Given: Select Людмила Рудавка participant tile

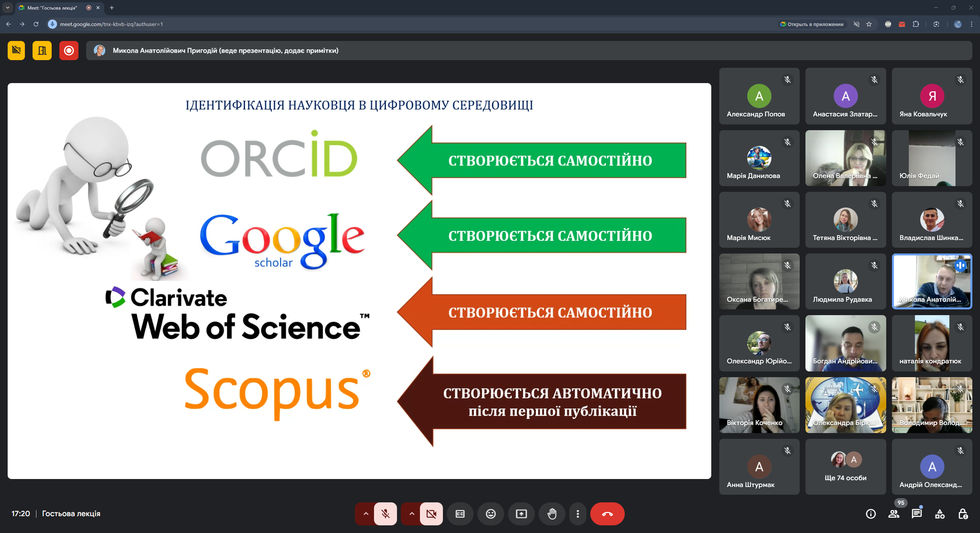Looking at the screenshot, I should click(x=846, y=281).
